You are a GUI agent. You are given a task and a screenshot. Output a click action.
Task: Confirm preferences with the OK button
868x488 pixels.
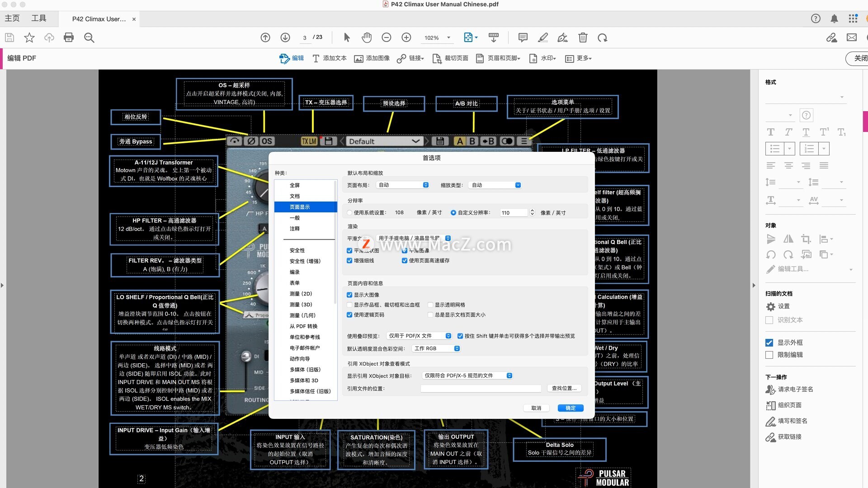tap(571, 408)
